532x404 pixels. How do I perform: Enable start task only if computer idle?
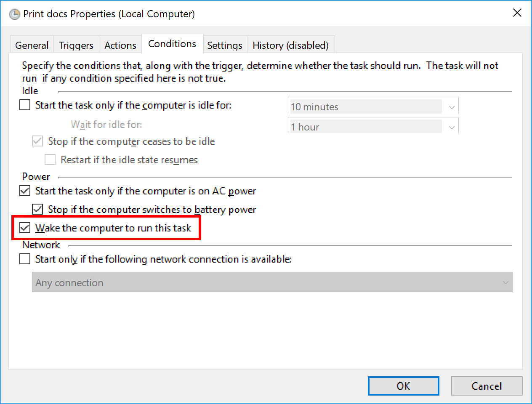coord(25,105)
